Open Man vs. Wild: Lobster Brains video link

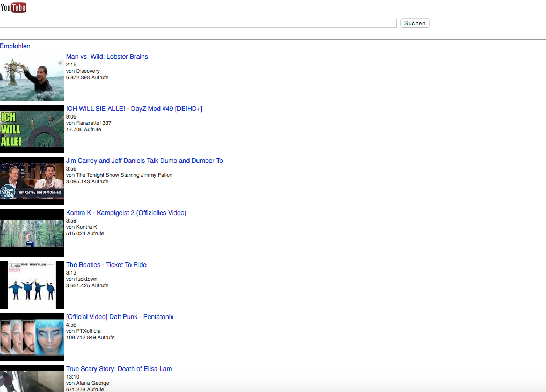coord(107,57)
